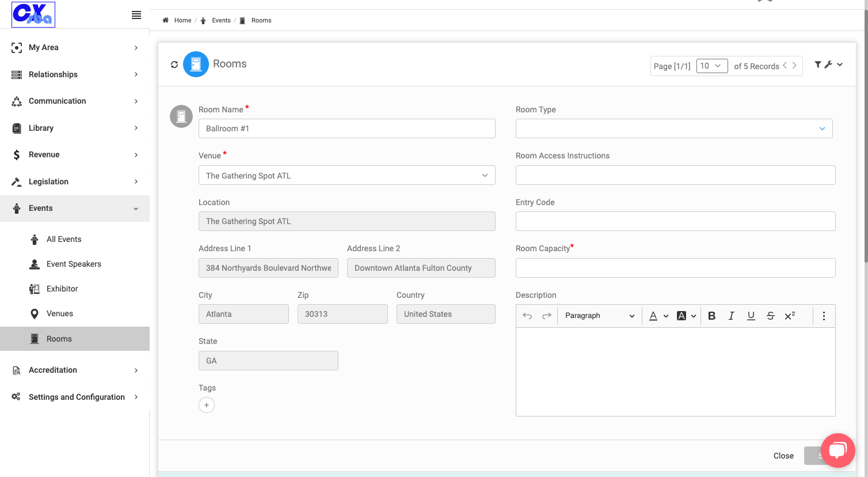Open the Venue dropdown
Image resolution: width=868 pixels, height=477 pixels.
[x=347, y=175]
